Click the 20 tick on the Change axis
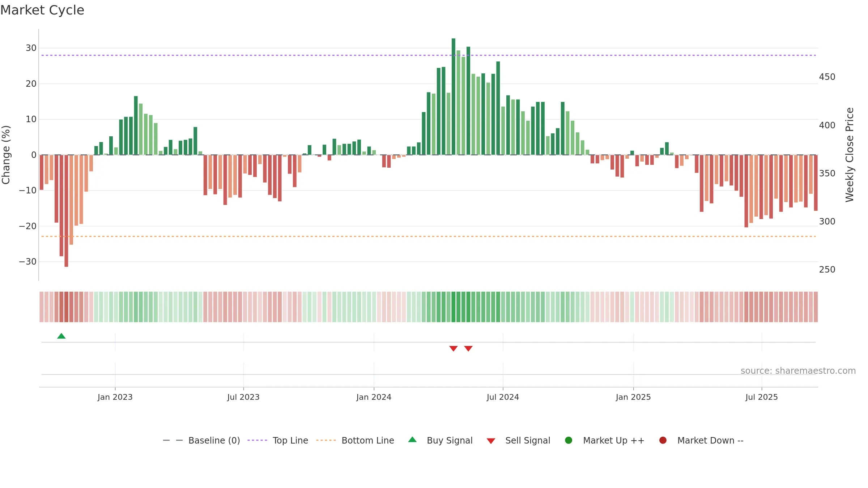 coord(31,84)
